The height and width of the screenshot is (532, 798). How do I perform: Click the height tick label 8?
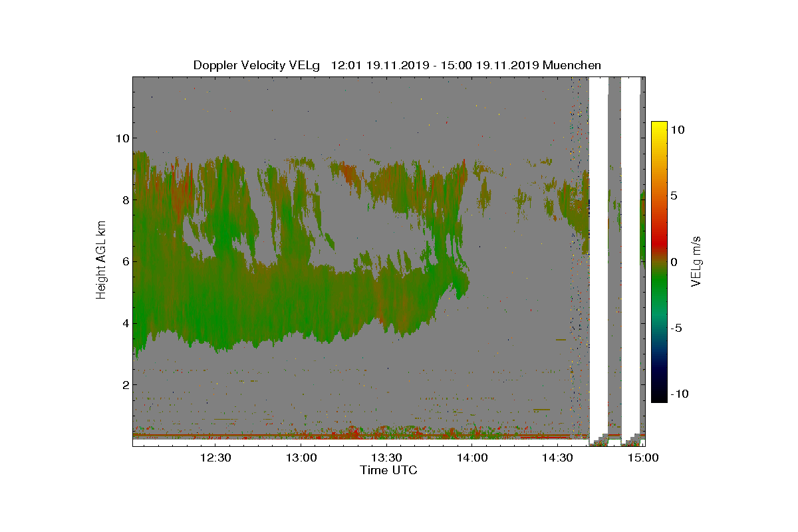[125, 200]
